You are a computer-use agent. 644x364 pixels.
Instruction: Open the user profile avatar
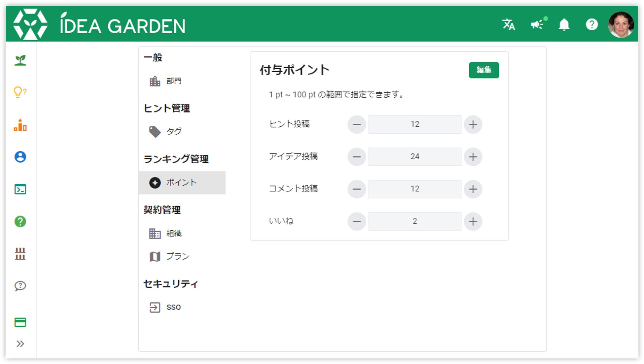point(621,25)
